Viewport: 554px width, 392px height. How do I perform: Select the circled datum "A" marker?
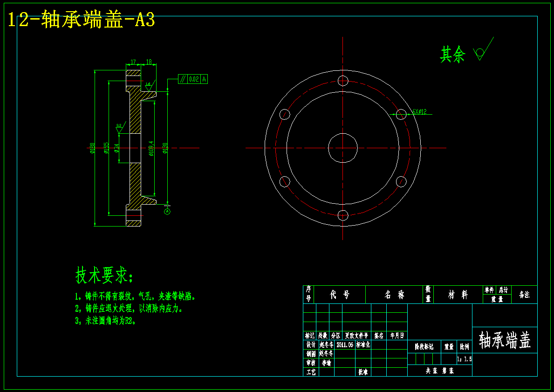pyautogui.click(x=167, y=211)
